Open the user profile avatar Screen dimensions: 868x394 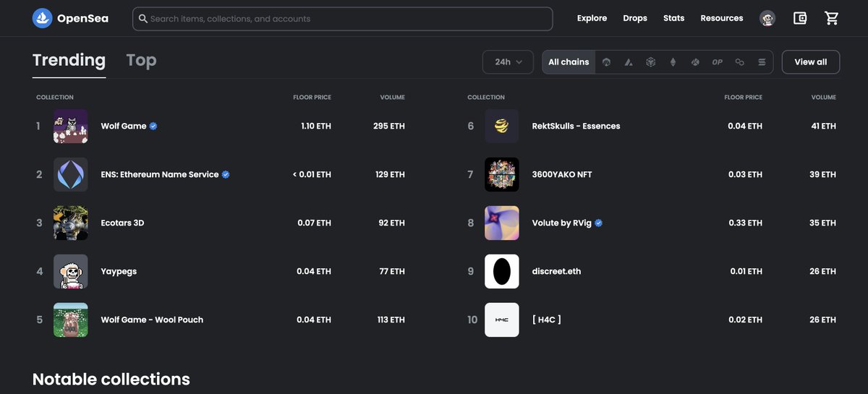click(767, 19)
